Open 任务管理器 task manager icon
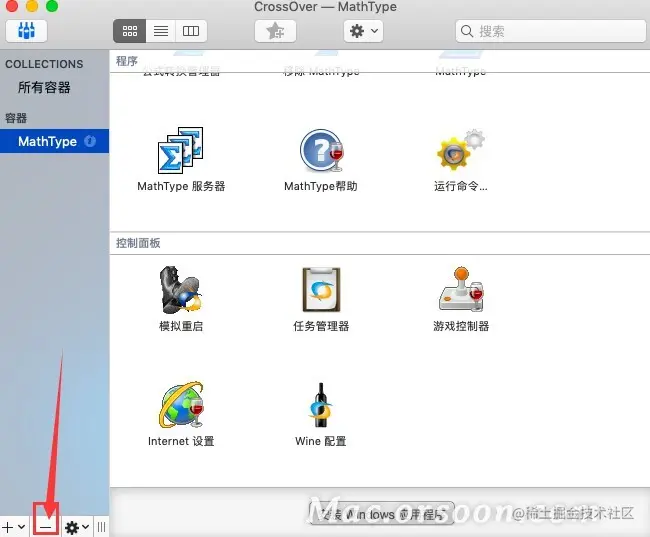Image resolution: width=650 pixels, height=537 pixels. click(x=321, y=299)
